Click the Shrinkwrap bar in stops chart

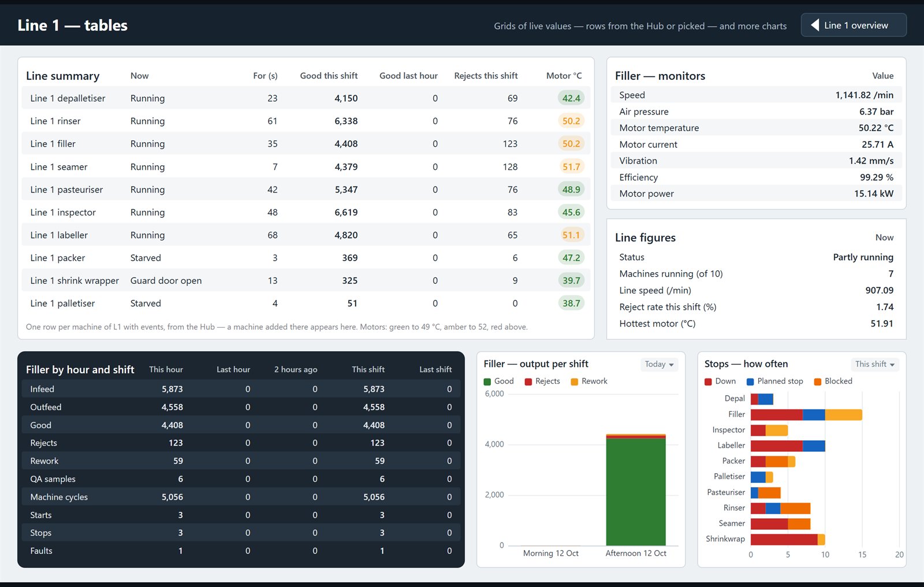tap(788, 539)
